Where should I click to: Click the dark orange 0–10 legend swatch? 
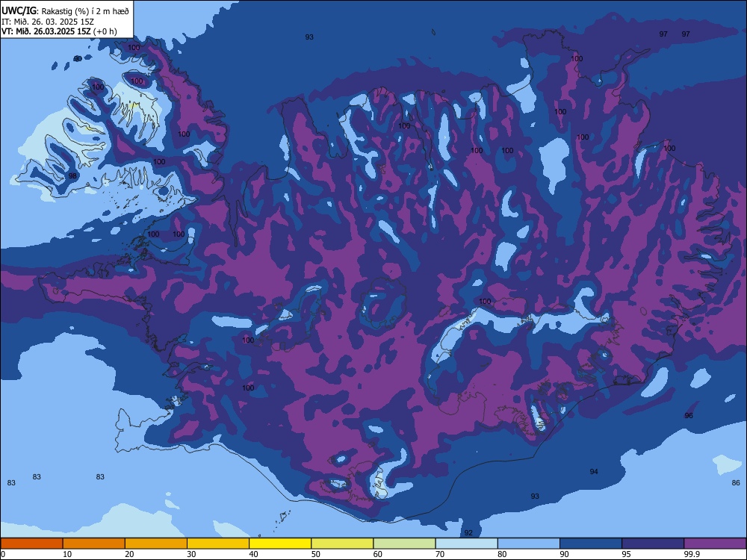pyautogui.click(x=31, y=544)
